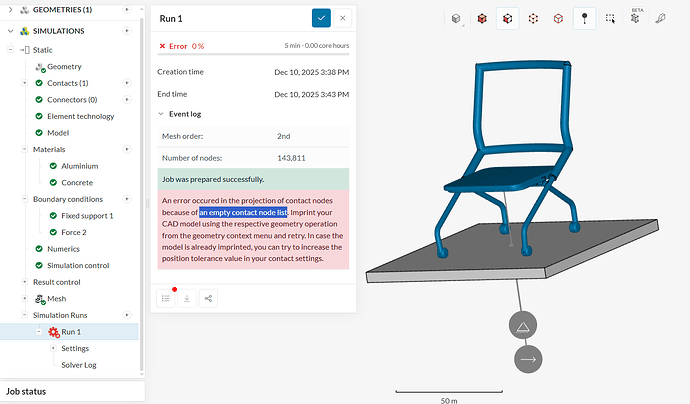
Task: Open the Contacts (1) item
Action: [x=68, y=83]
